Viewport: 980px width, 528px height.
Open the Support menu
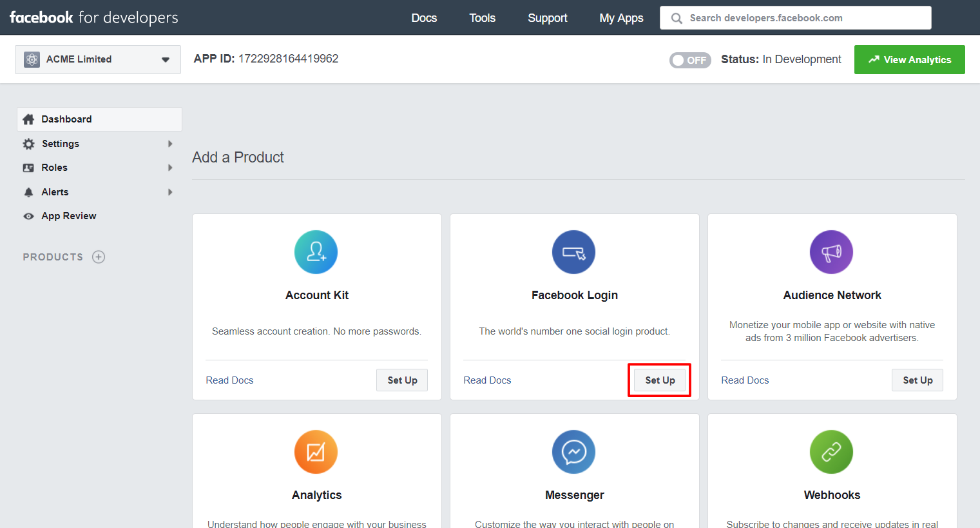(x=548, y=18)
